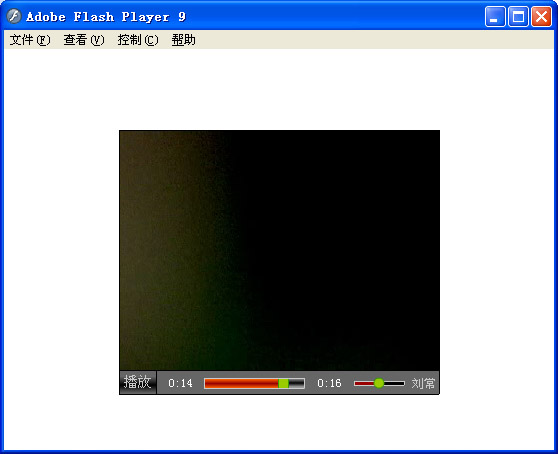Minimize the Adobe Flash Player window
The height and width of the screenshot is (454, 558).
(495, 16)
